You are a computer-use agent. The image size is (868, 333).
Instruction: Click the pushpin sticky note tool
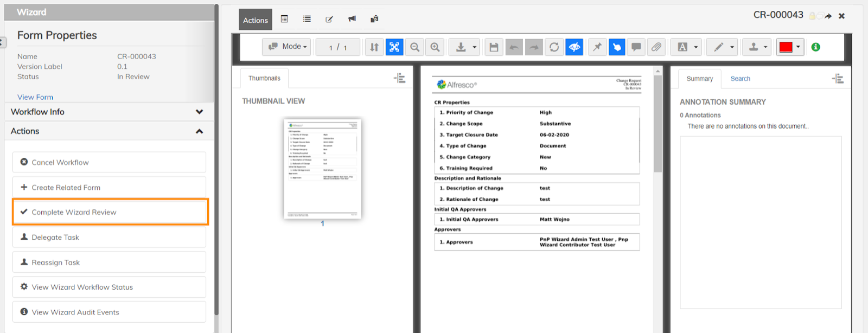[x=597, y=47]
